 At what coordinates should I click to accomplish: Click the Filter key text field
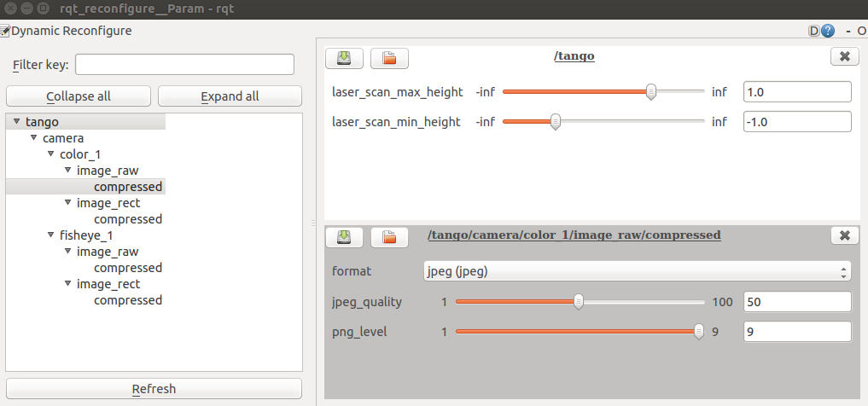185,65
